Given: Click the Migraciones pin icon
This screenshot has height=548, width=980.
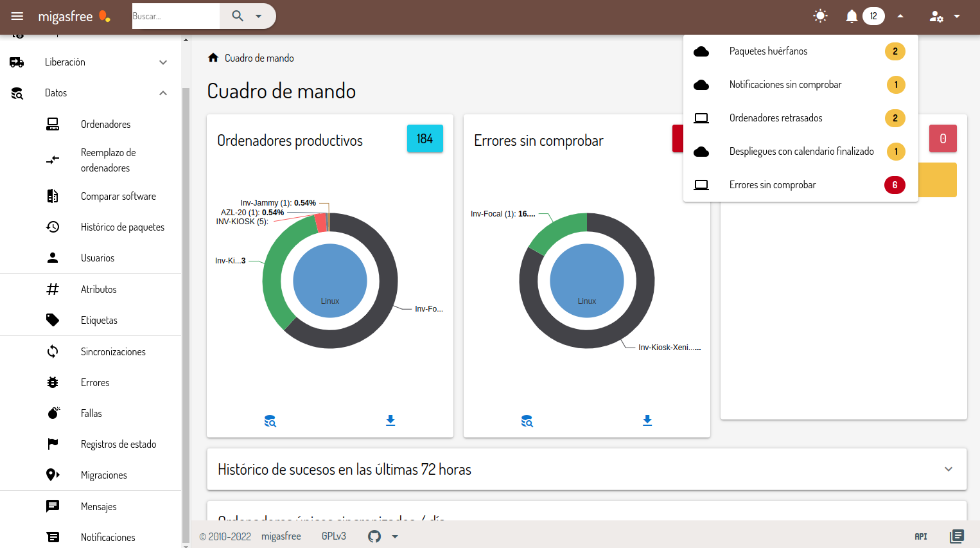Looking at the screenshot, I should coord(53,475).
